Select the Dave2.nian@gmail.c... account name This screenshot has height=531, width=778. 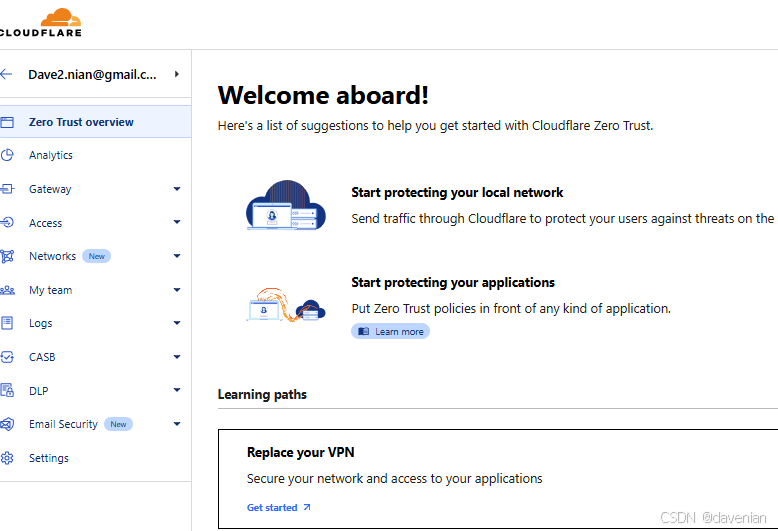coord(92,74)
